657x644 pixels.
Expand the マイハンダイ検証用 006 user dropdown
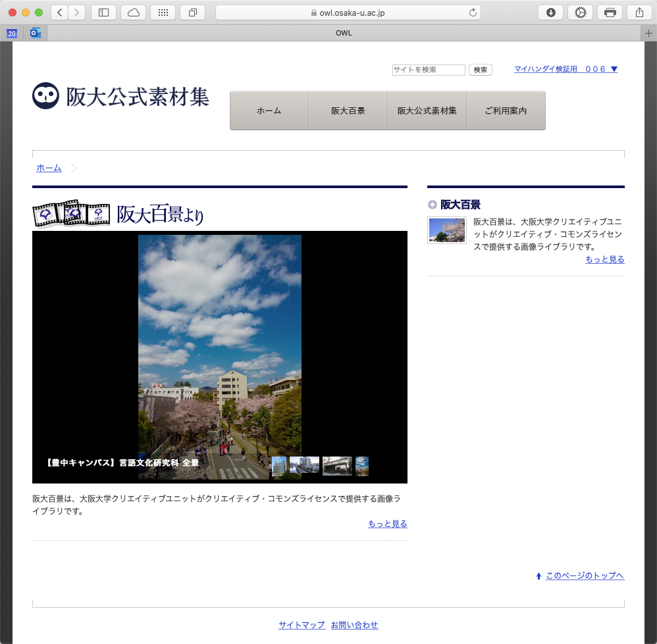tap(565, 69)
